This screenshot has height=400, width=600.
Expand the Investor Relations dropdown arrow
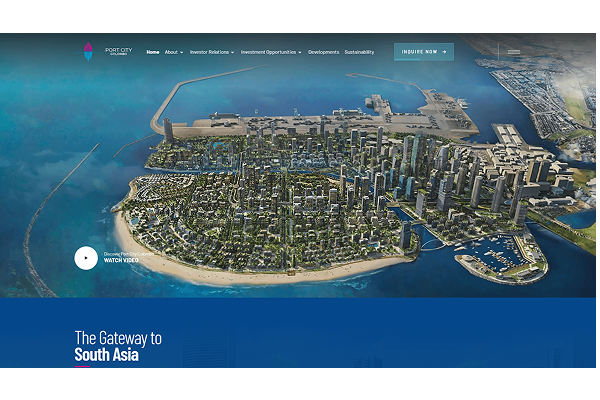(x=232, y=52)
